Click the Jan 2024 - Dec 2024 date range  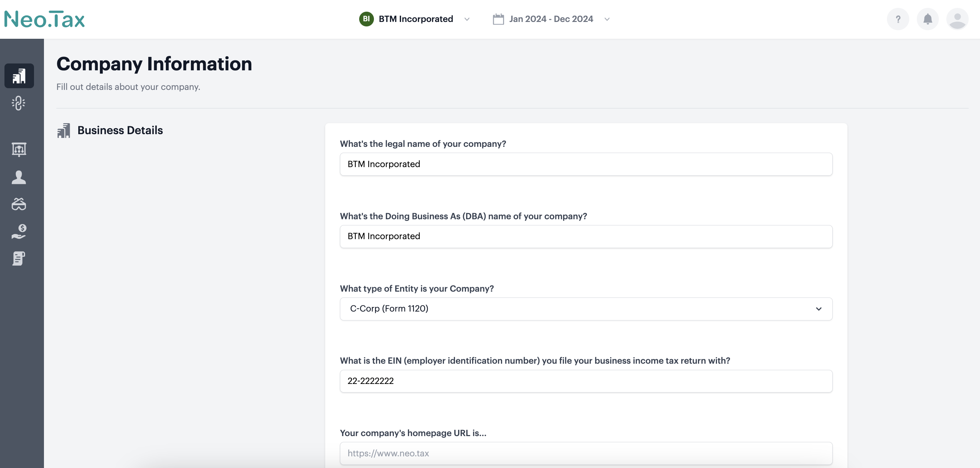551,19
